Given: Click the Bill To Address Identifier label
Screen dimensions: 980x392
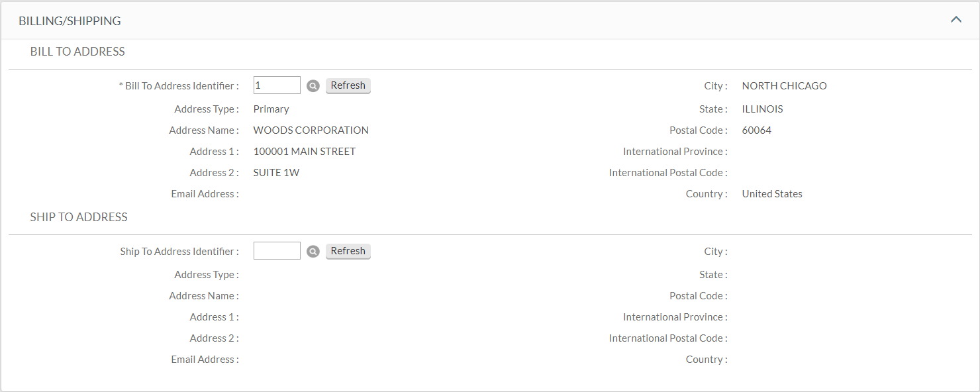Looking at the screenshot, I should click(179, 86).
